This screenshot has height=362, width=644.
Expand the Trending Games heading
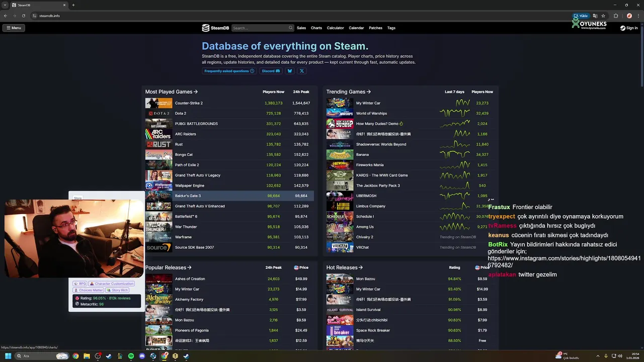(x=349, y=92)
